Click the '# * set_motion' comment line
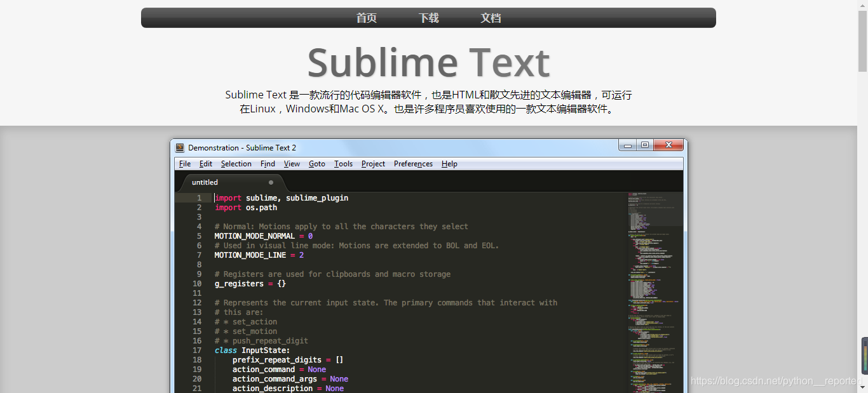This screenshot has height=393, width=868. coord(246,331)
